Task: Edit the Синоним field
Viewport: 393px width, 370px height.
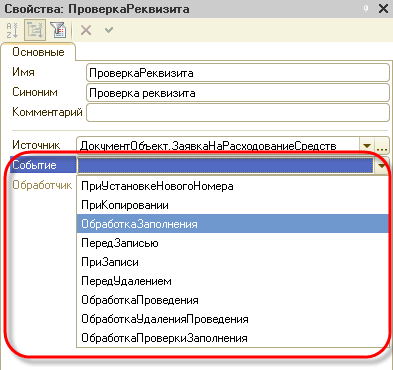Action: point(238,93)
